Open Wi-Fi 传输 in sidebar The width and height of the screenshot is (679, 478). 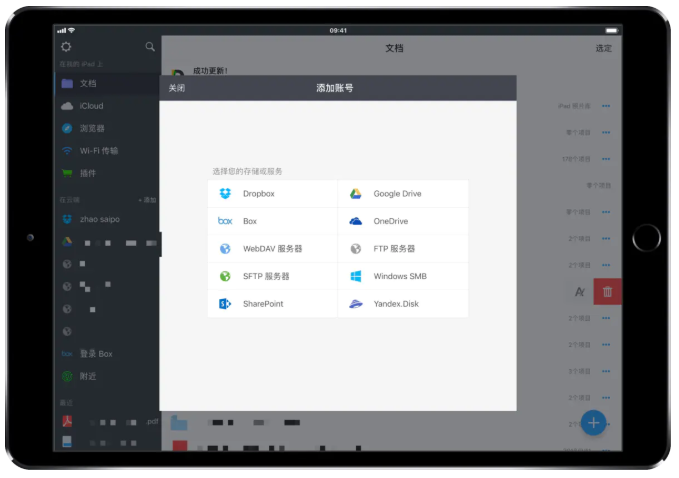coord(98,151)
